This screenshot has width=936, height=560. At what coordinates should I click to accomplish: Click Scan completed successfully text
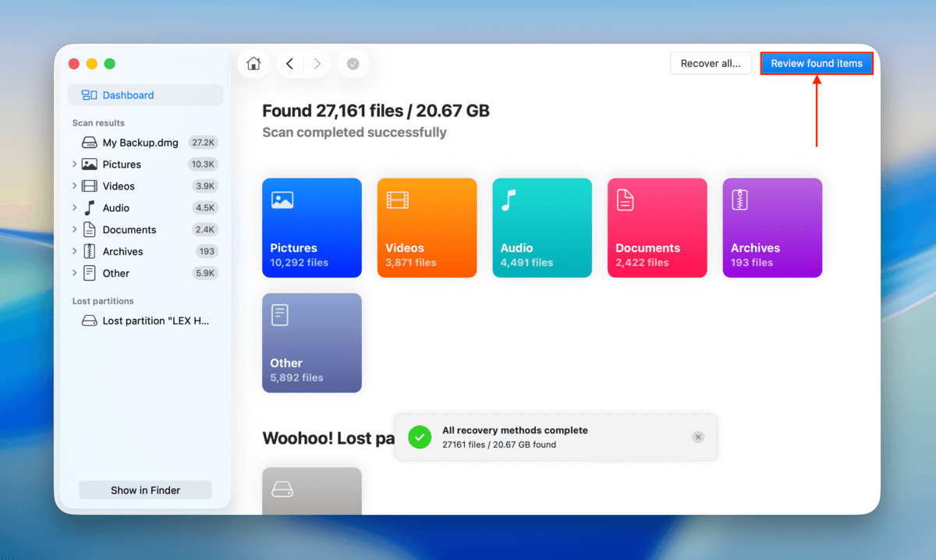354,133
